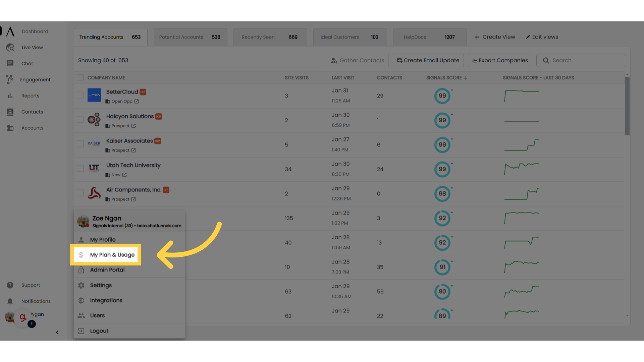Expand the dropdown arrow at list bottom right
The height and width of the screenshot is (362, 644).
(627, 315)
